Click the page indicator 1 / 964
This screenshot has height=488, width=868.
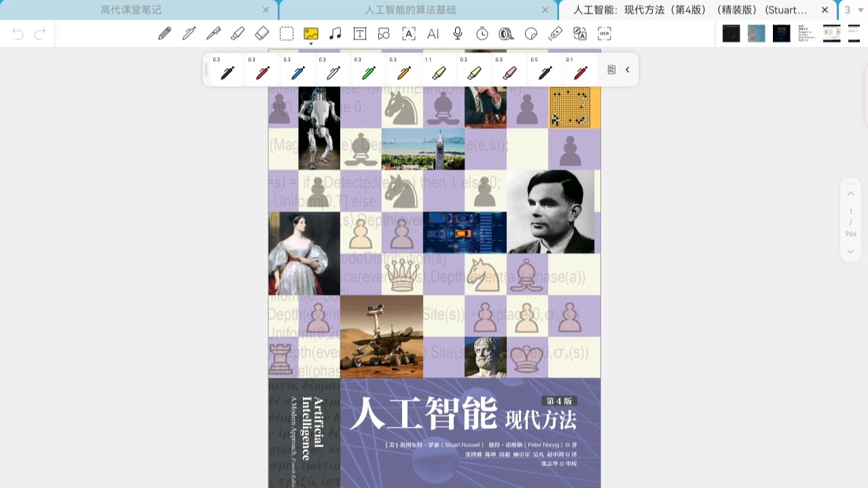(x=850, y=222)
